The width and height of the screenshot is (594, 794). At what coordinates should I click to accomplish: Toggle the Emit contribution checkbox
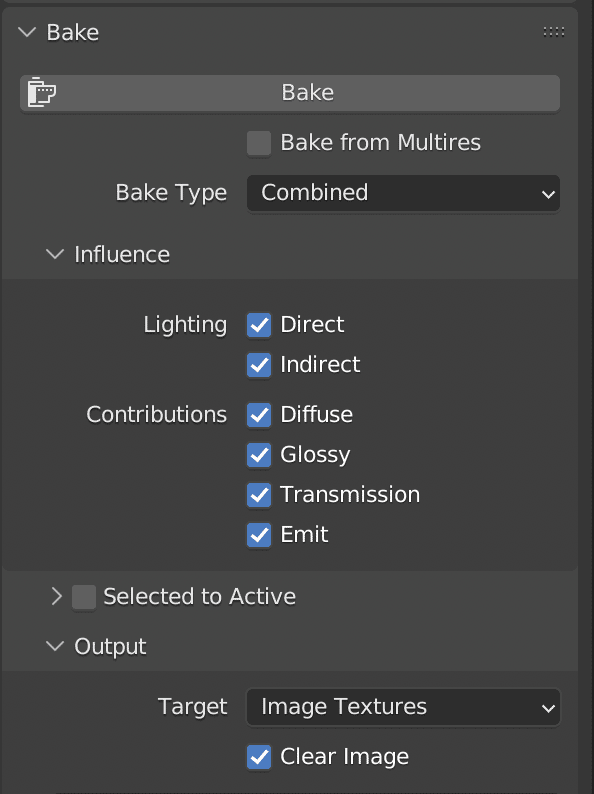[259, 535]
